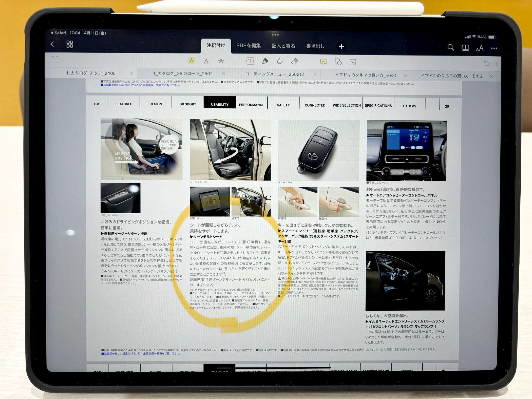Viewport: 532px width, 399px height.
Task: Toggle the book reading view
Action: tap(465, 48)
